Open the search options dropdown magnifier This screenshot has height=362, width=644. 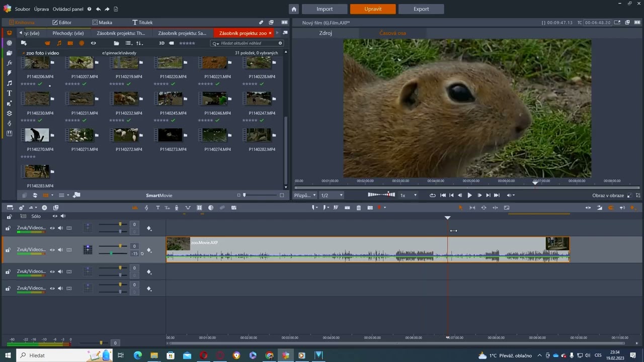pyautogui.click(x=215, y=43)
